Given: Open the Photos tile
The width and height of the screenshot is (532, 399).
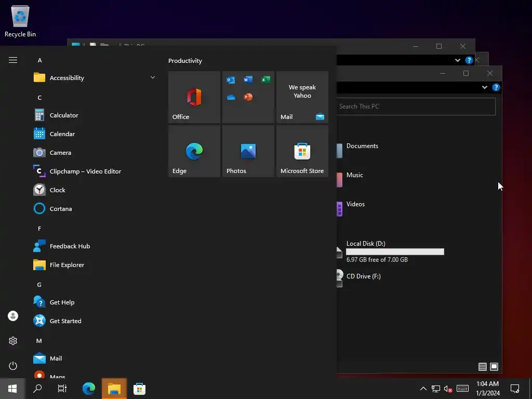Looking at the screenshot, I should coord(248,151).
